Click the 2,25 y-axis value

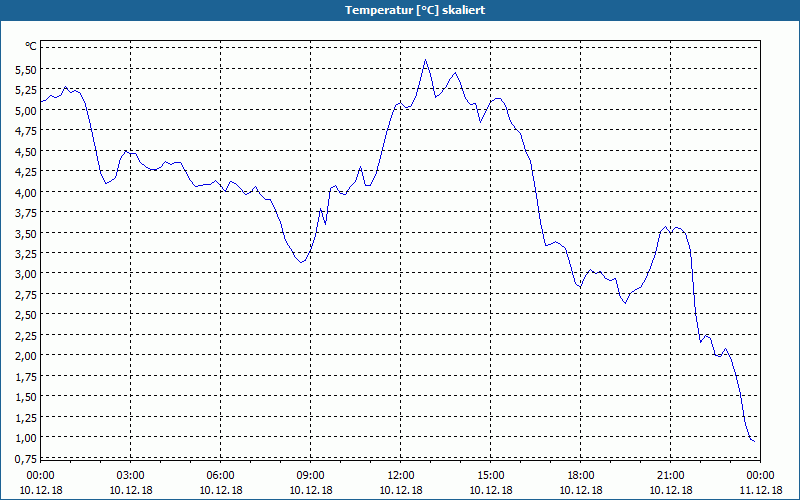pyautogui.click(x=26, y=335)
